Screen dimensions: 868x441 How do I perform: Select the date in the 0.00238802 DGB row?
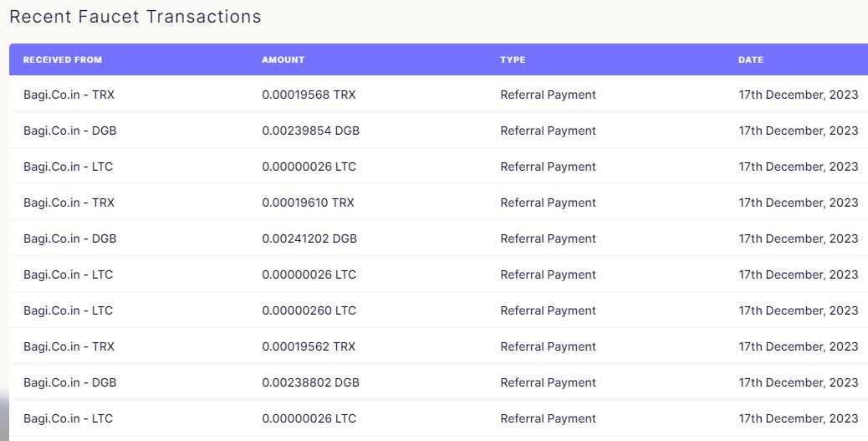(799, 382)
